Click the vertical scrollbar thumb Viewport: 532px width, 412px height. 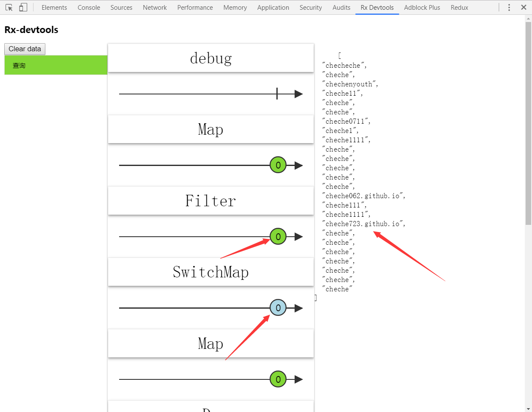click(x=528, y=123)
